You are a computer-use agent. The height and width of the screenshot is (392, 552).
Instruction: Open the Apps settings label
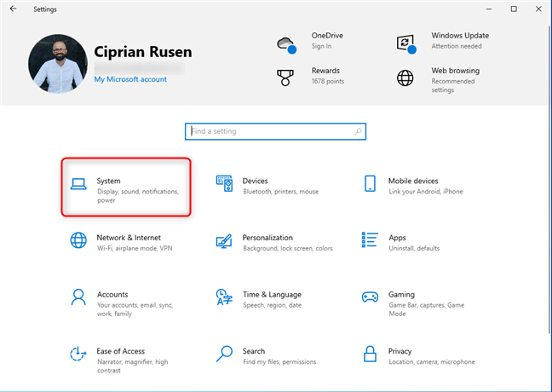397,238
